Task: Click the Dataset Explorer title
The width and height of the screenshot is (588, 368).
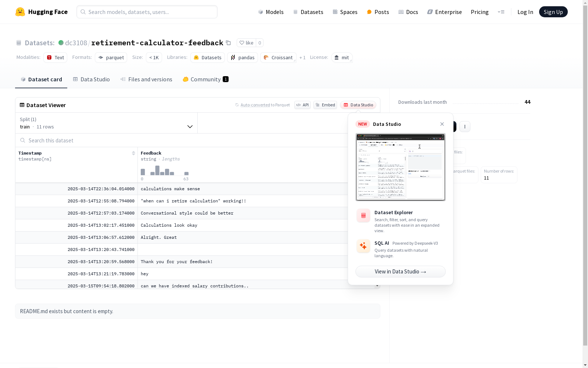Action: [394, 212]
